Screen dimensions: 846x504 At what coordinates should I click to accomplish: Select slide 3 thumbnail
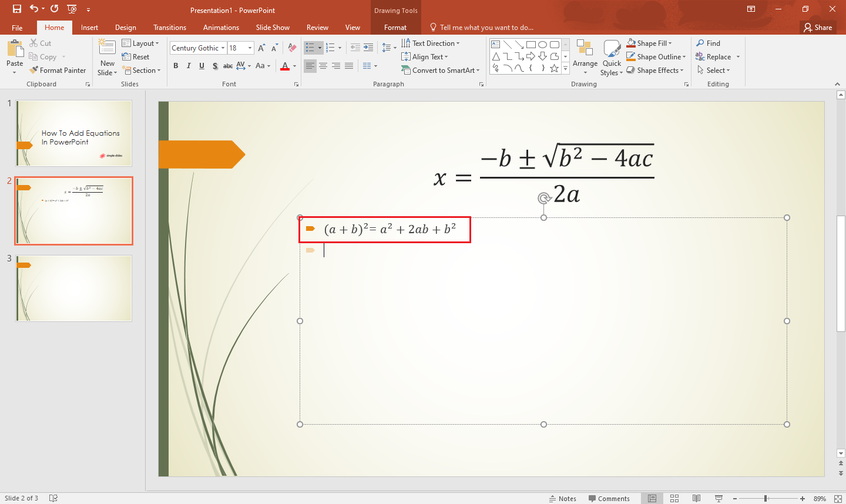pyautogui.click(x=74, y=288)
